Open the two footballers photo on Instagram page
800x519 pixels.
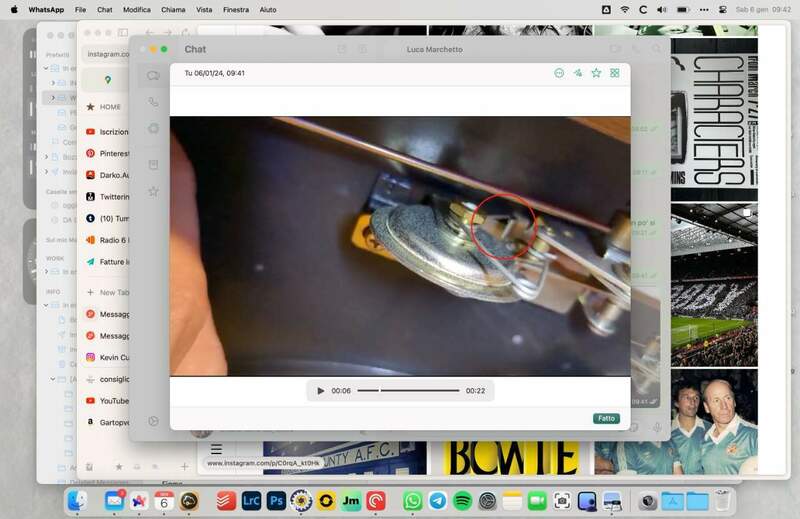tap(714, 422)
